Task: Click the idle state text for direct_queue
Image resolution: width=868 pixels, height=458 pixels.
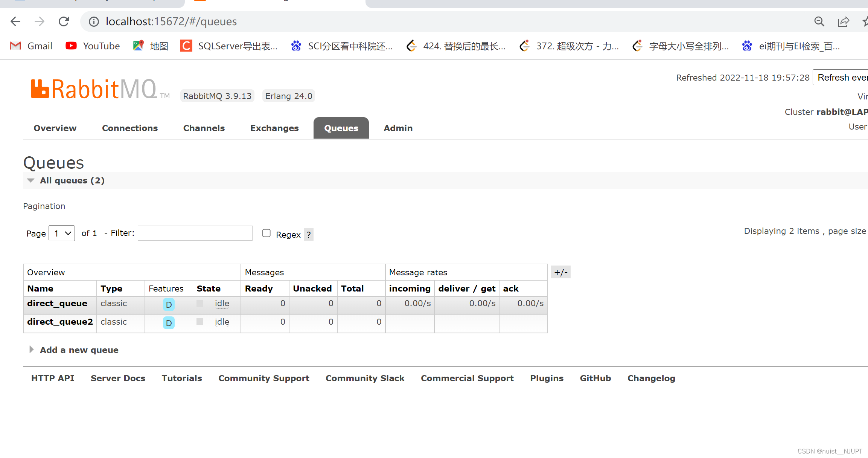Action: [222, 304]
